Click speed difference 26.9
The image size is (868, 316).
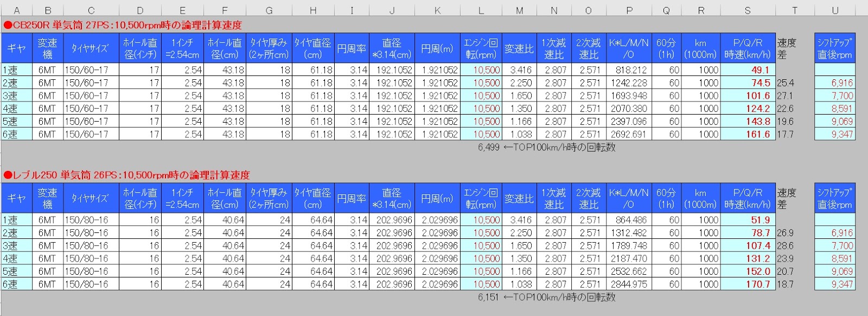(786, 233)
